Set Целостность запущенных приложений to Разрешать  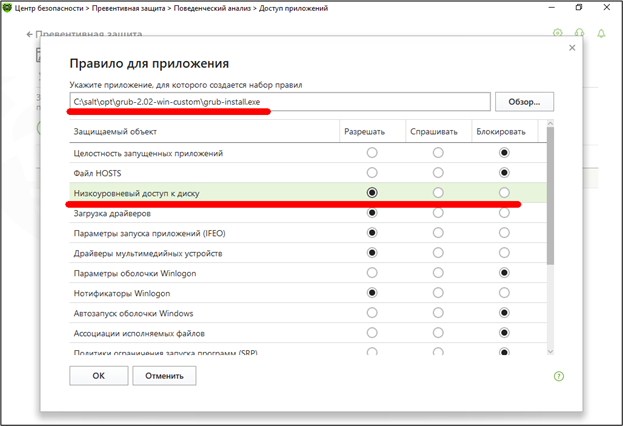(x=372, y=153)
